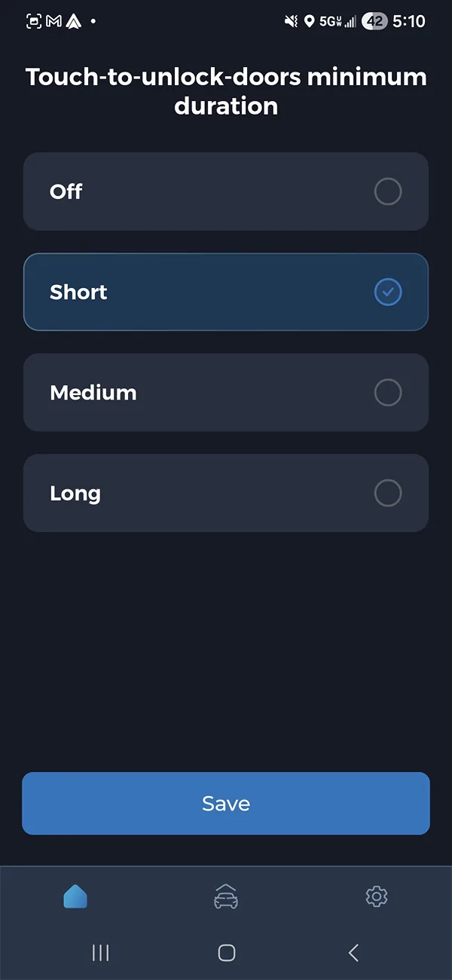
Task: Tap the 5G signal strength indicator
Action: (337, 21)
